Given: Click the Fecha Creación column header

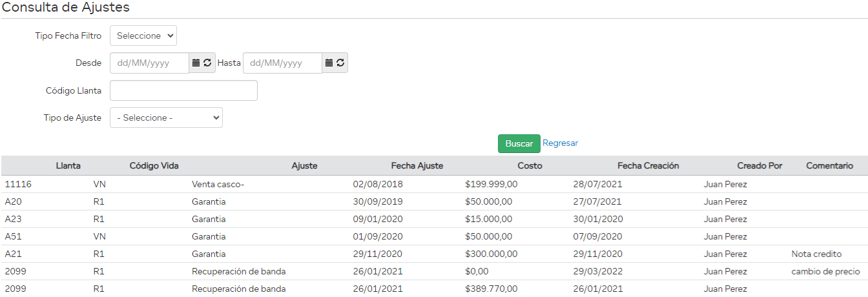Looking at the screenshot, I should (x=648, y=166).
